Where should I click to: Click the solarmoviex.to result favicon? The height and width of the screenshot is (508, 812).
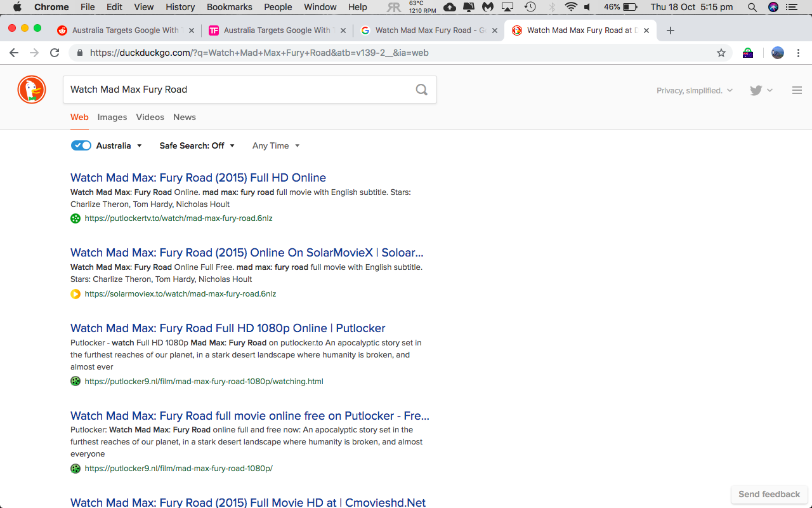click(x=75, y=294)
